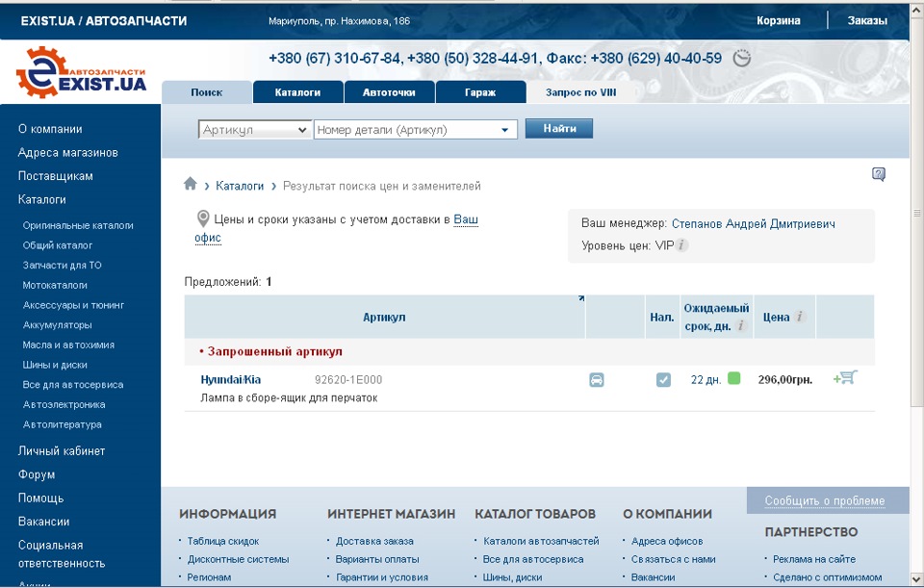Click the map pin delivery icon
924x588 pixels.
(203, 219)
